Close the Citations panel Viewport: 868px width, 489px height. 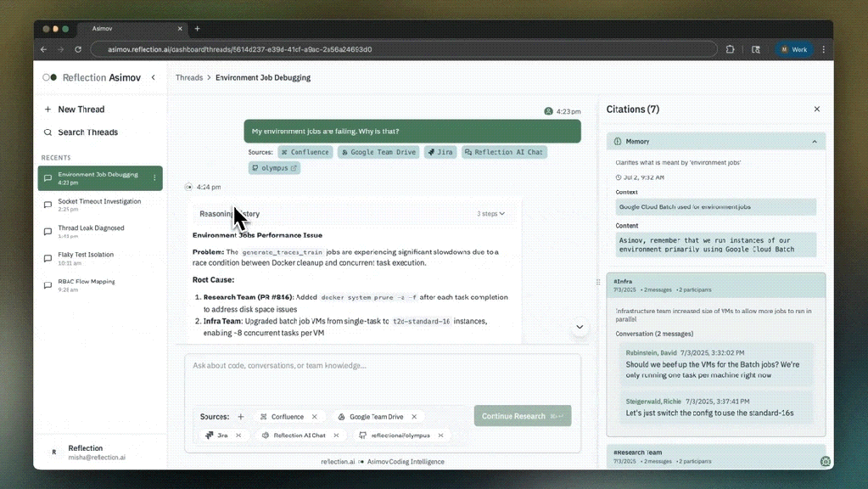tap(816, 110)
